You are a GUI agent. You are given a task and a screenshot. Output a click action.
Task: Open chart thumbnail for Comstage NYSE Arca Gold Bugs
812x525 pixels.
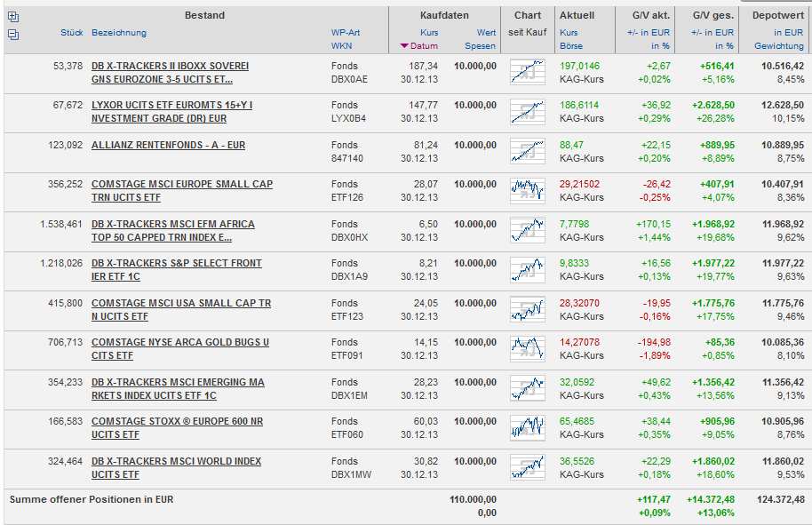click(x=527, y=348)
